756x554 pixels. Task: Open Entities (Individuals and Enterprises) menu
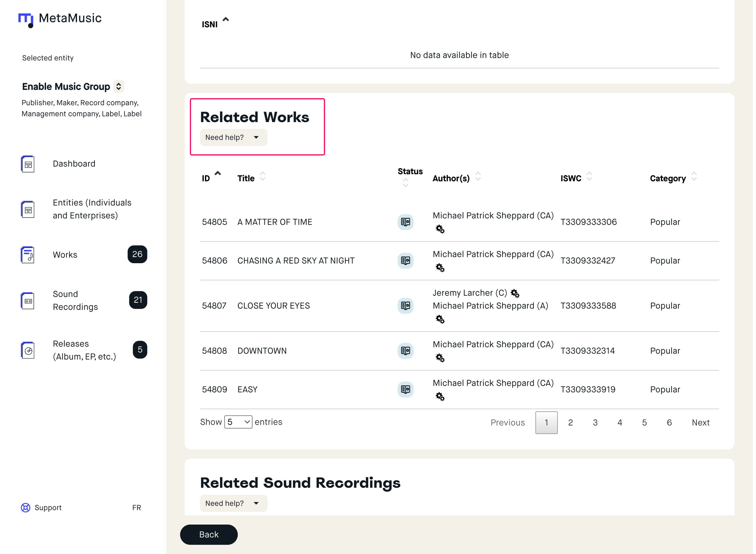[92, 210]
